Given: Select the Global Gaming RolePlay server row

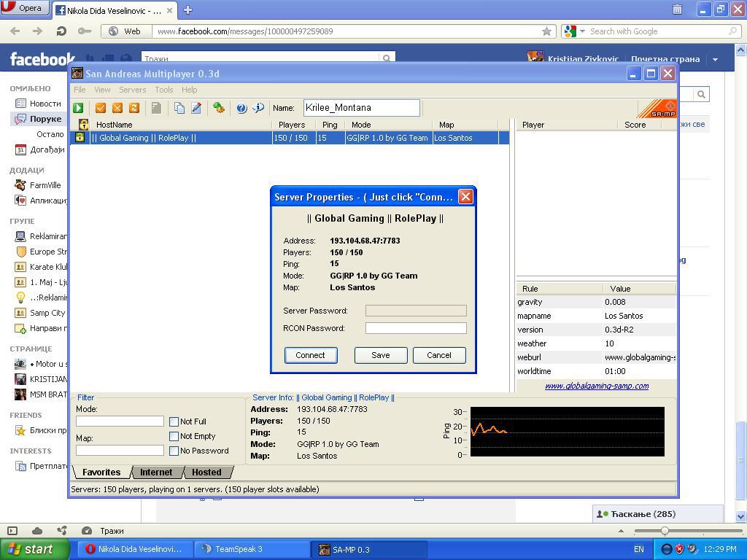Looking at the screenshot, I should coord(290,138).
